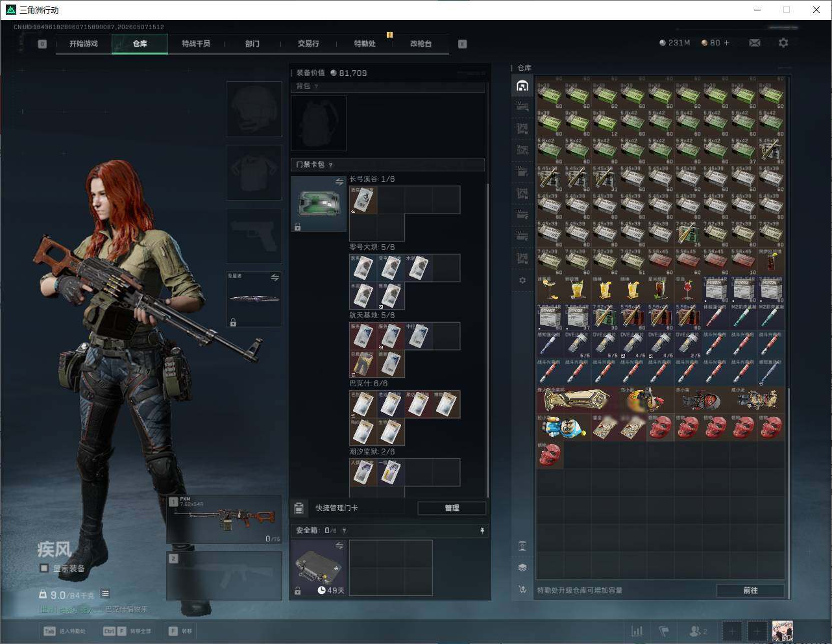Click the Tab 进入特勤处 shortcut button
Viewport: 832px width, 644px height.
[x=64, y=631]
